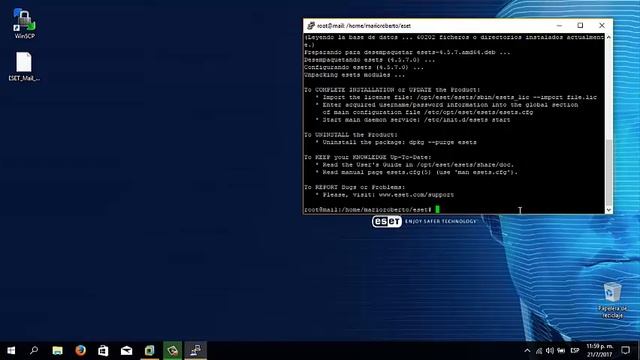640x360 pixels.
Task: Open File Explorer from taskbar
Action: (57, 351)
